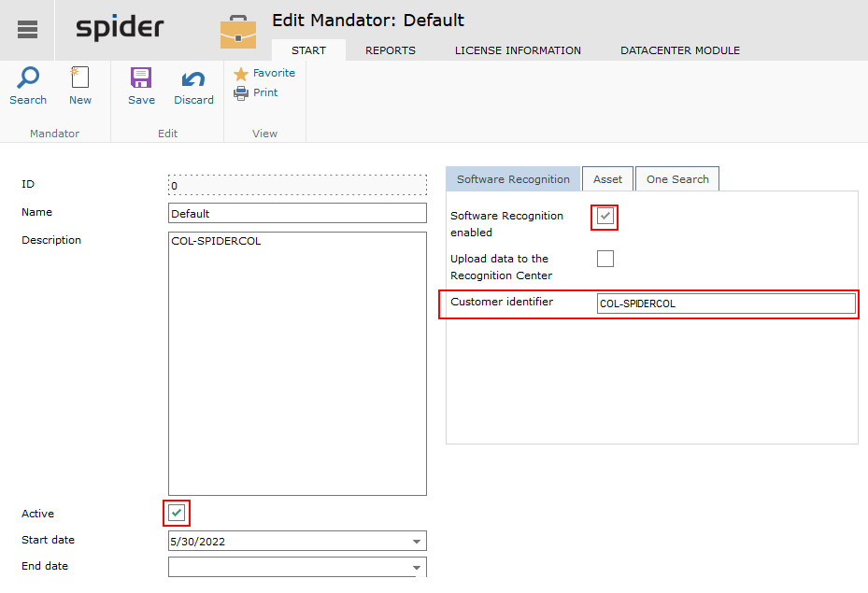Click the Print printer icon
This screenshot has width=868, height=593.
point(241,93)
